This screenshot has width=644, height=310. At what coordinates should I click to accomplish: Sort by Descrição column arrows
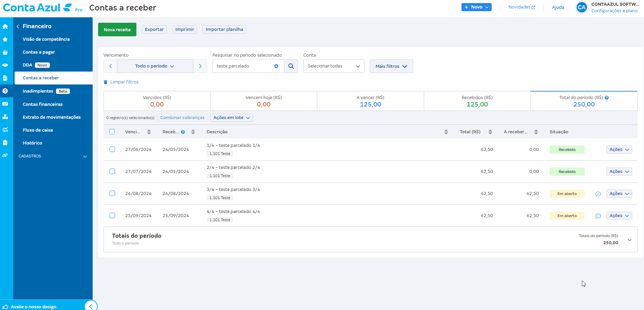click(446, 132)
